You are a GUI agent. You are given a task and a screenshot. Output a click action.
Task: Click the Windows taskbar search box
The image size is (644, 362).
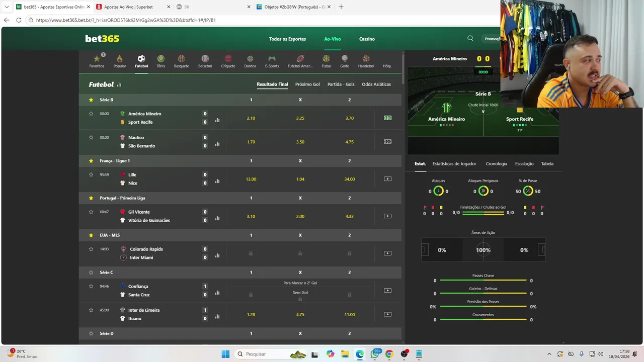pyautogui.click(x=271, y=354)
